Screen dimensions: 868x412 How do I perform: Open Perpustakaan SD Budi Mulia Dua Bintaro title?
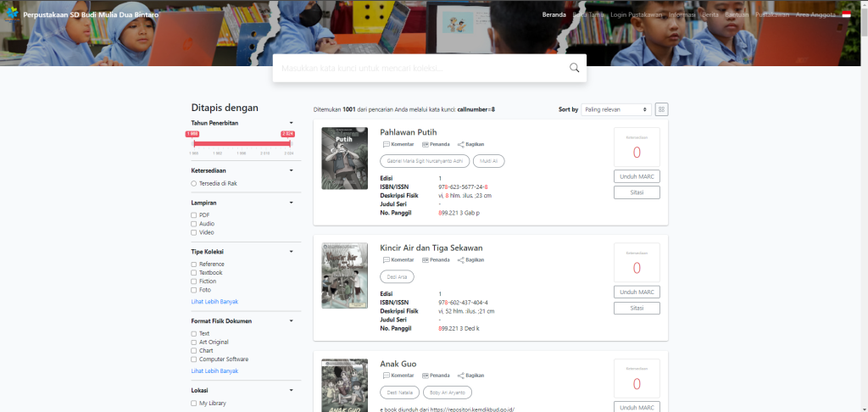[91, 14]
